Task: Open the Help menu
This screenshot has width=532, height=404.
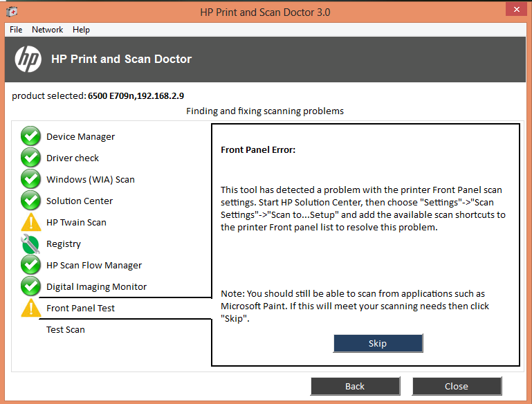Action: tap(81, 30)
